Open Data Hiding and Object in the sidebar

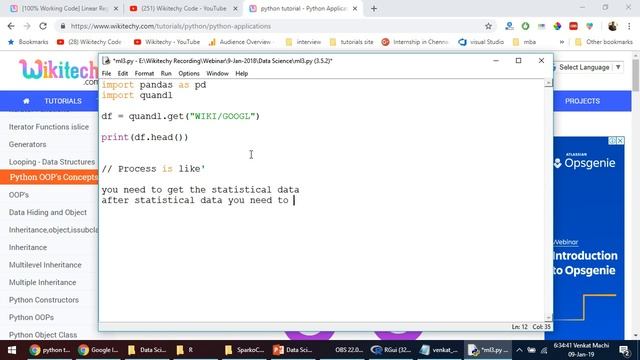pos(48,212)
